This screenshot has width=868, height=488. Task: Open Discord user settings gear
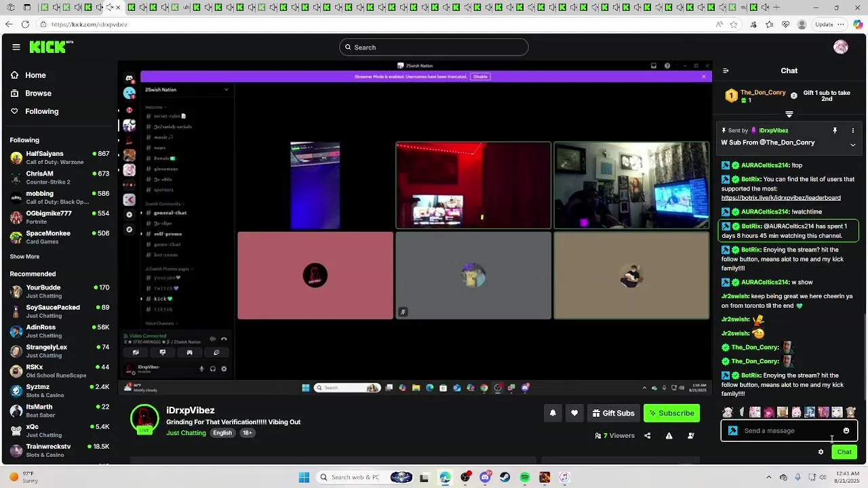224,369
